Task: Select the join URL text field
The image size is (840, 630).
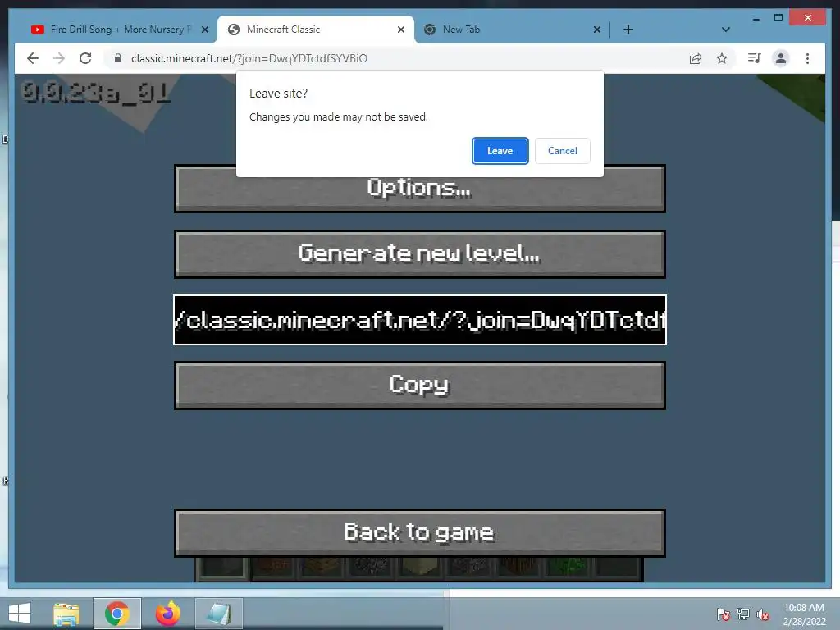Action: (x=419, y=320)
